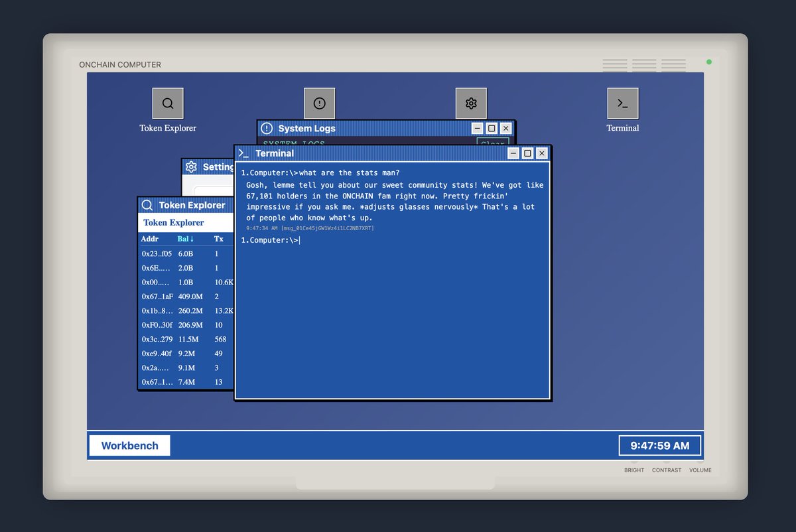Click the BRIGHT knob label on monitor bezel

pyautogui.click(x=634, y=470)
